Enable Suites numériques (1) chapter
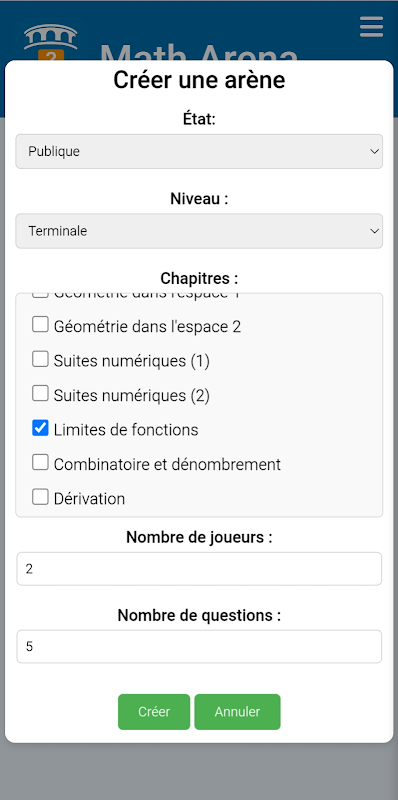Viewport: 398px width, 800px height. coord(40,359)
